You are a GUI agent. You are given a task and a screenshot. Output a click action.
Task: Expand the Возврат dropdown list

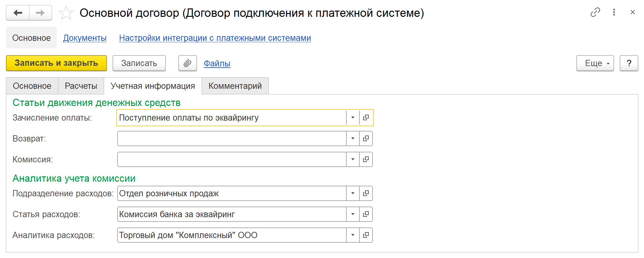353,139
